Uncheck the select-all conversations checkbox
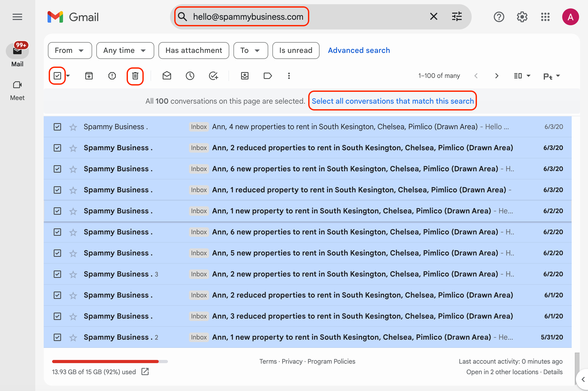The width and height of the screenshot is (588, 391). click(x=57, y=76)
